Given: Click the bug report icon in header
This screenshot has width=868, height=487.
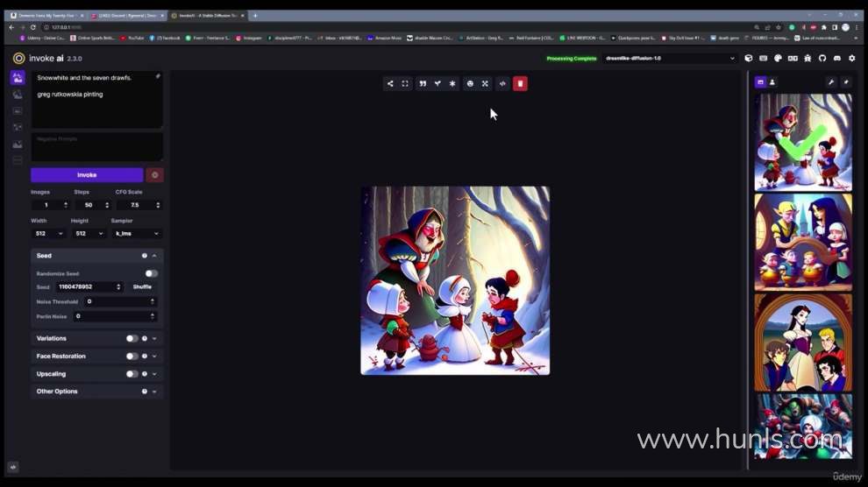Looking at the screenshot, I should pos(808,58).
